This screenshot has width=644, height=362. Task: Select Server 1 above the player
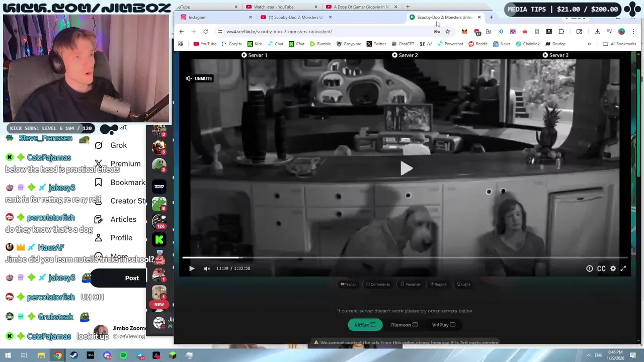click(254, 55)
